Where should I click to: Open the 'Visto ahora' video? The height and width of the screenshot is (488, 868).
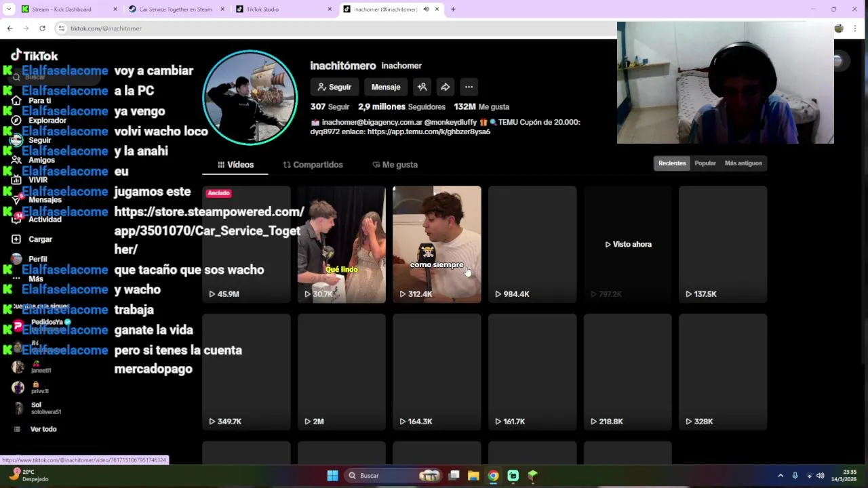tap(628, 244)
